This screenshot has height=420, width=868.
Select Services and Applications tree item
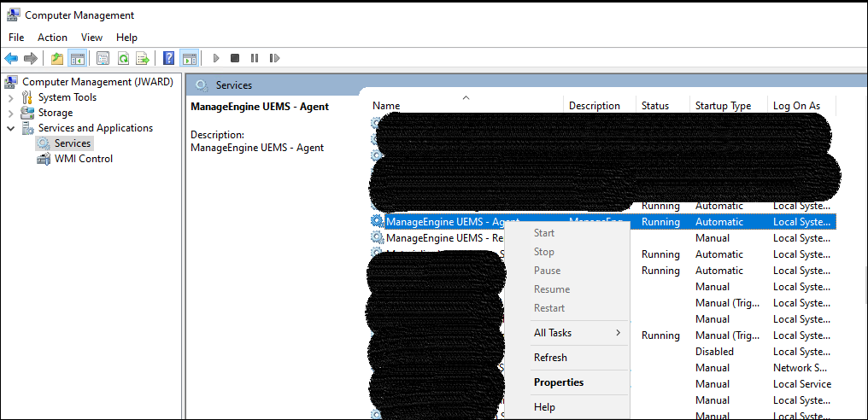[x=95, y=128]
